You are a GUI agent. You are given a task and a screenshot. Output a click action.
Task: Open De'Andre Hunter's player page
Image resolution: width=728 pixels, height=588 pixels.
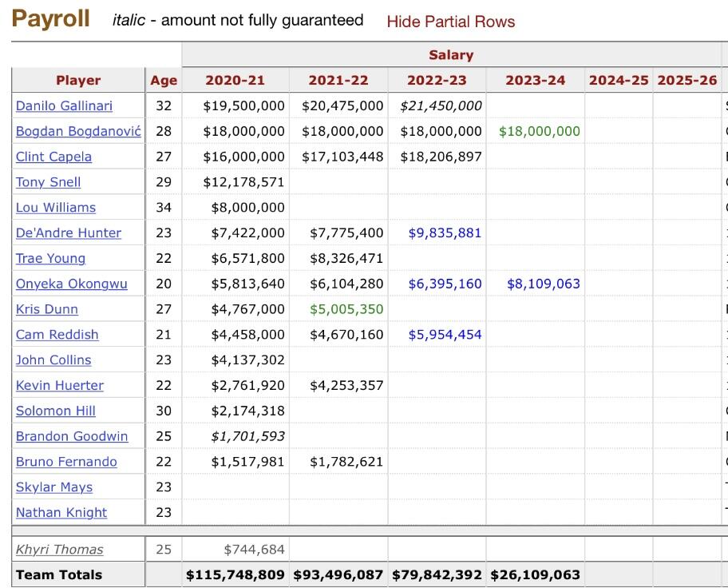[x=69, y=233]
